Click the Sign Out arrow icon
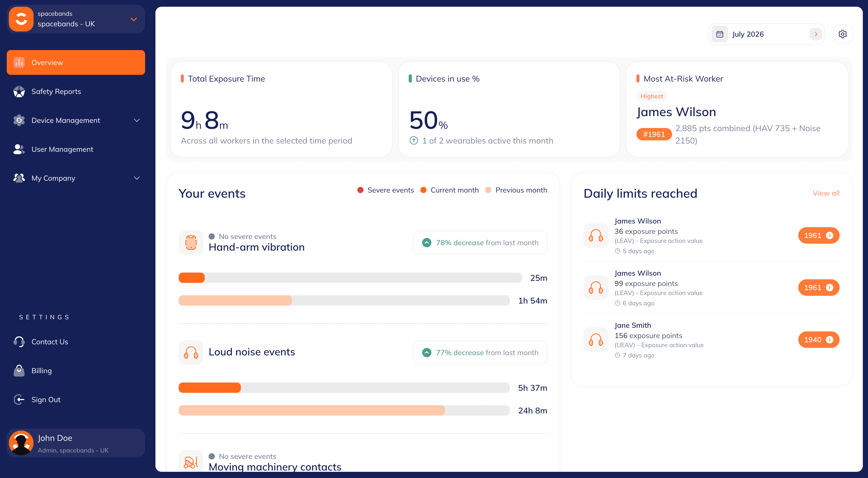868x478 pixels. point(19,400)
